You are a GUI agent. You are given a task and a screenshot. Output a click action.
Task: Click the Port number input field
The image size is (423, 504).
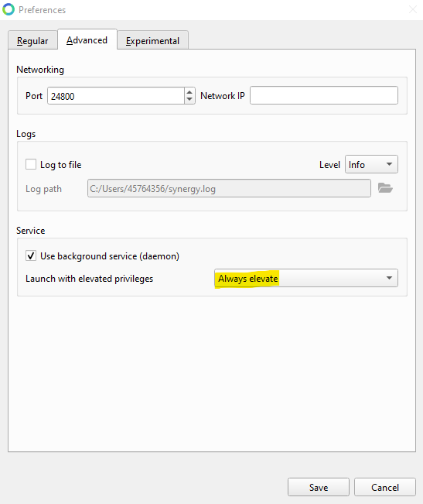(x=116, y=96)
